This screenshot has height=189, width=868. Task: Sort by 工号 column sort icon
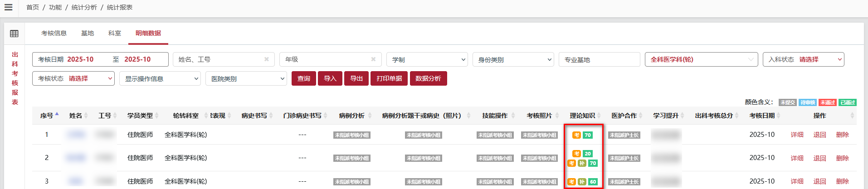[x=115, y=116]
